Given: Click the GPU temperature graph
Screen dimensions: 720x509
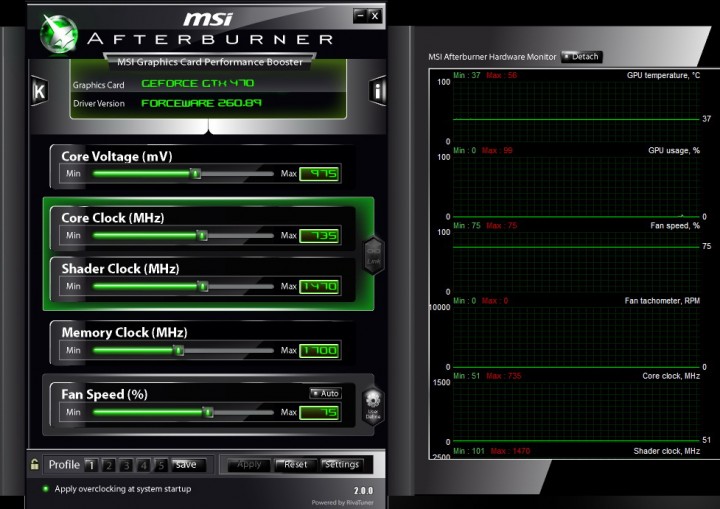Looking at the screenshot, I should 576,112.
